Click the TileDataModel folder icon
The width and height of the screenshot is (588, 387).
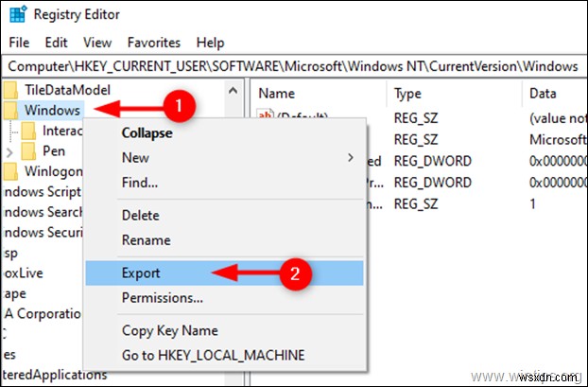pyautogui.click(x=10, y=90)
